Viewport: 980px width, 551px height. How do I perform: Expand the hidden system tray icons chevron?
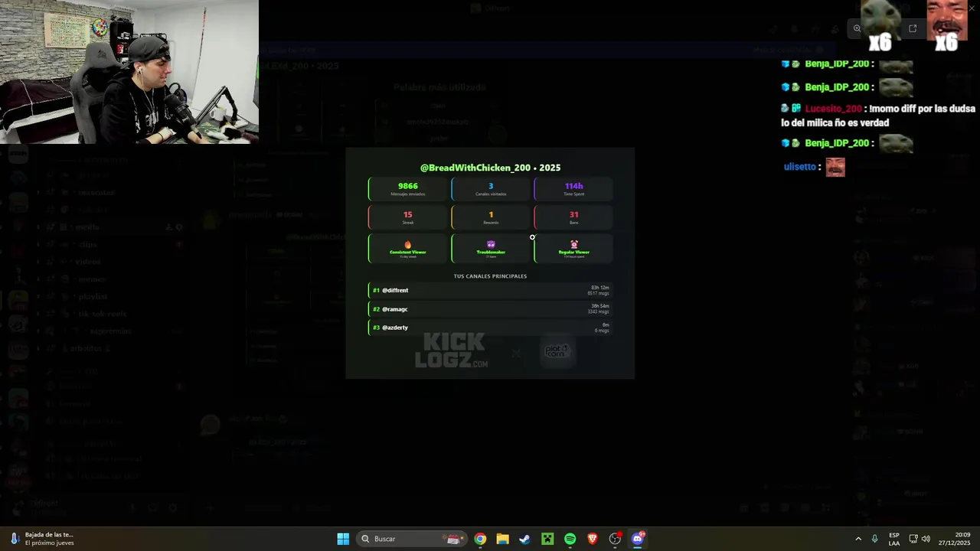(858, 539)
